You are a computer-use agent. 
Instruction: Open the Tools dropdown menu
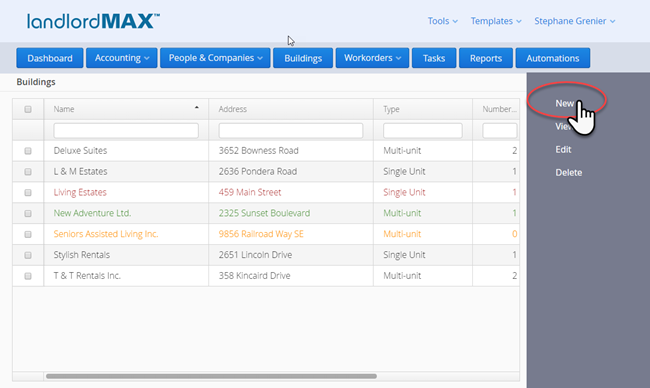click(x=442, y=21)
